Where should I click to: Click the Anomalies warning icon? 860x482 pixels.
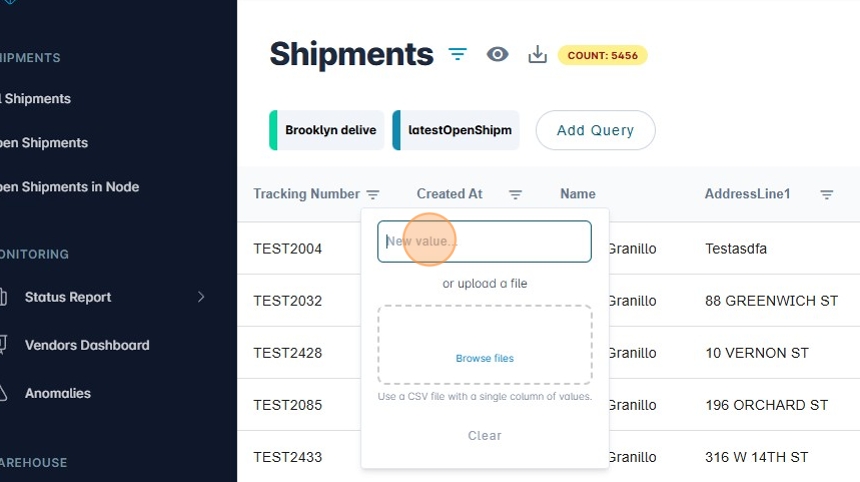pyautogui.click(x=3, y=393)
